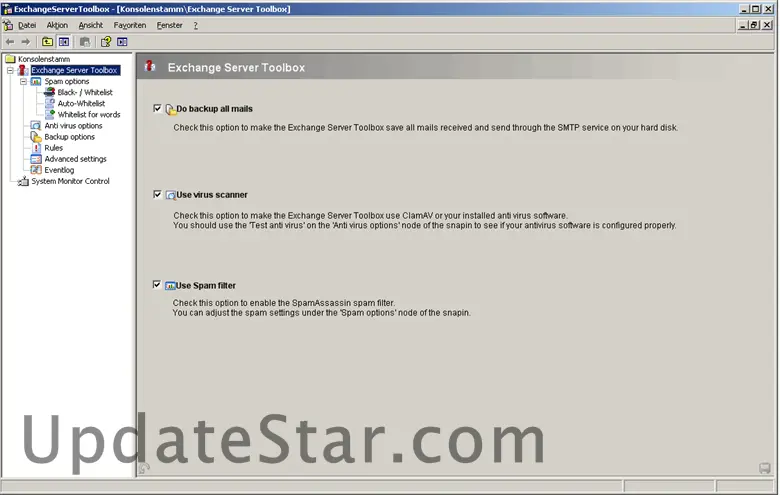The height and width of the screenshot is (495, 780).
Task: Click the magnifier icon beside Use virus scanner
Action: 170,195
